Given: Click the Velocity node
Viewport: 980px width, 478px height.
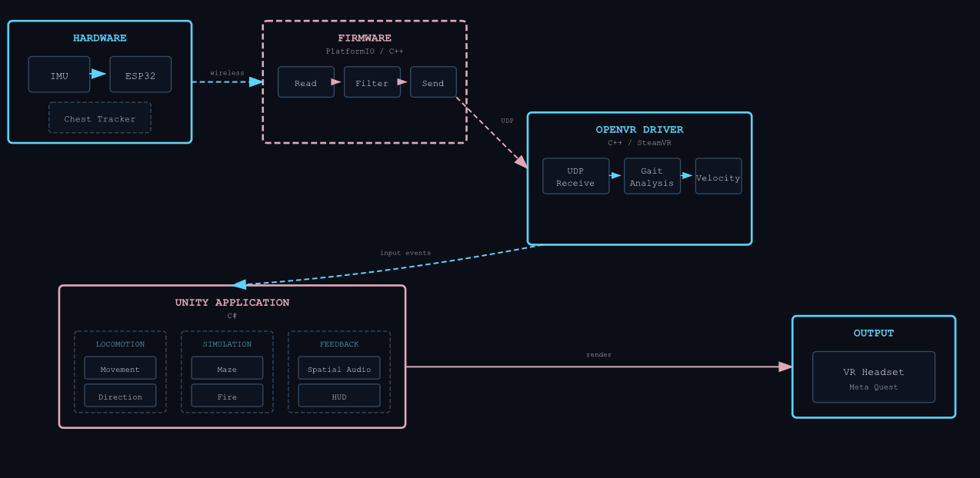Looking at the screenshot, I should (x=718, y=177).
